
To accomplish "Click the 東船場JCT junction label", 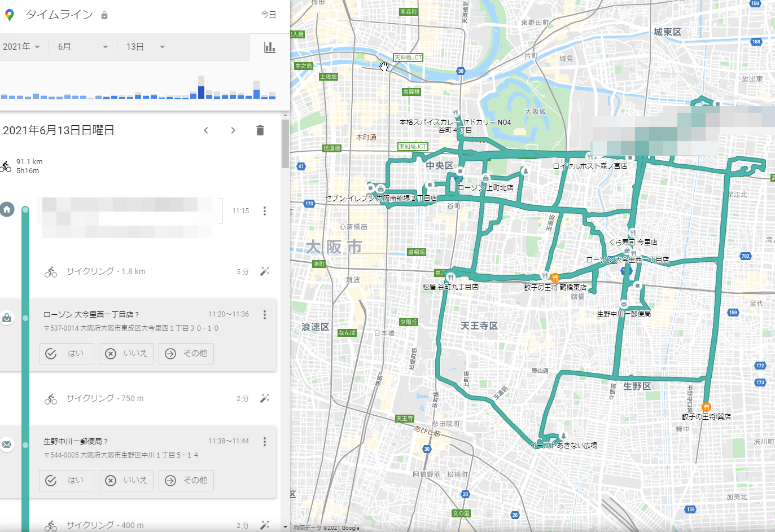I will [413, 147].
